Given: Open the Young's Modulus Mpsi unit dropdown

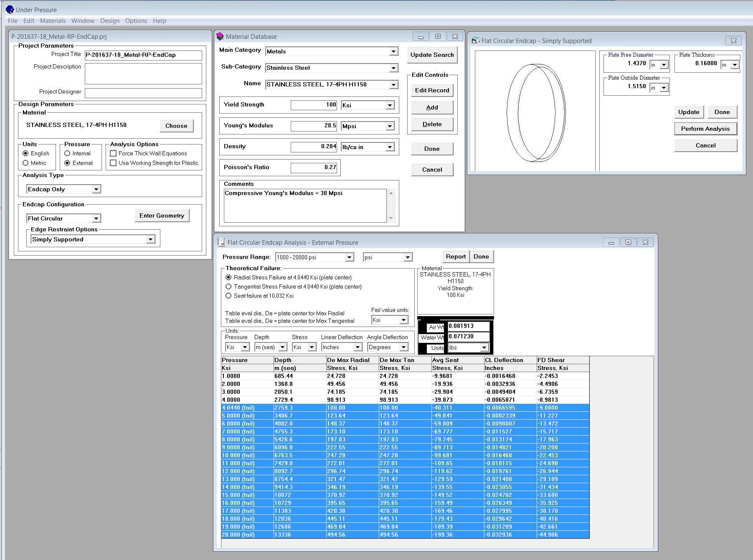Looking at the screenshot, I should [390, 126].
